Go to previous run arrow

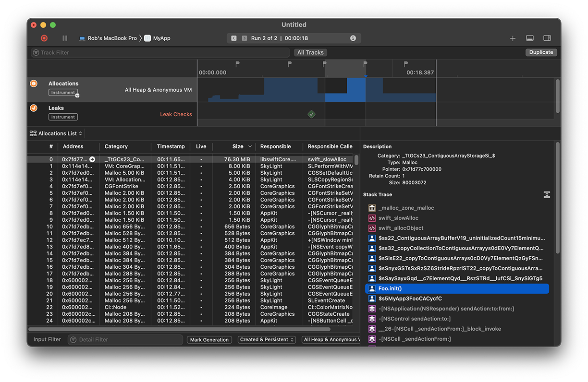[x=234, y=38]
